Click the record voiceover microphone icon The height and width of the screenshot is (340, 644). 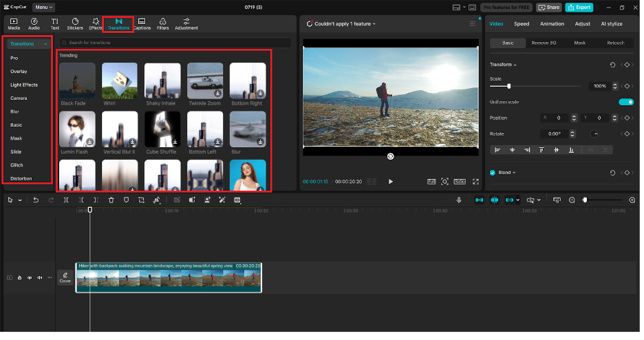pos(459,200)
